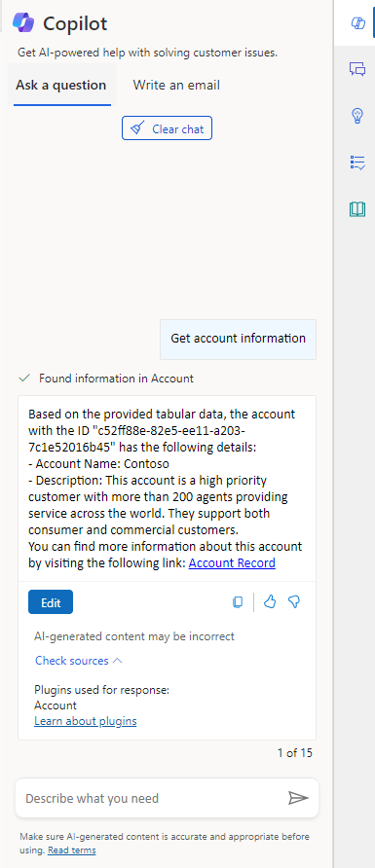Give the response a thumbs up
This screenshot has height=868, width=375.
[x=270, y=601]
